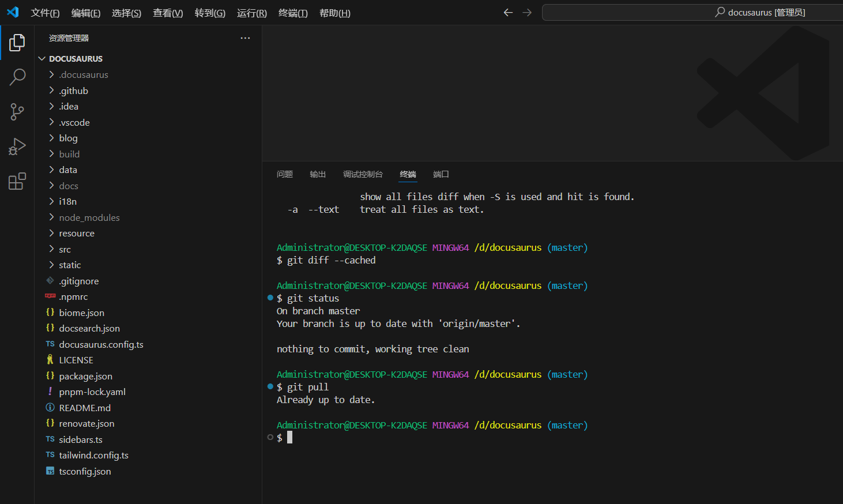Click the .gitignore file icon

pyautogui.click(x=50, y=281)
